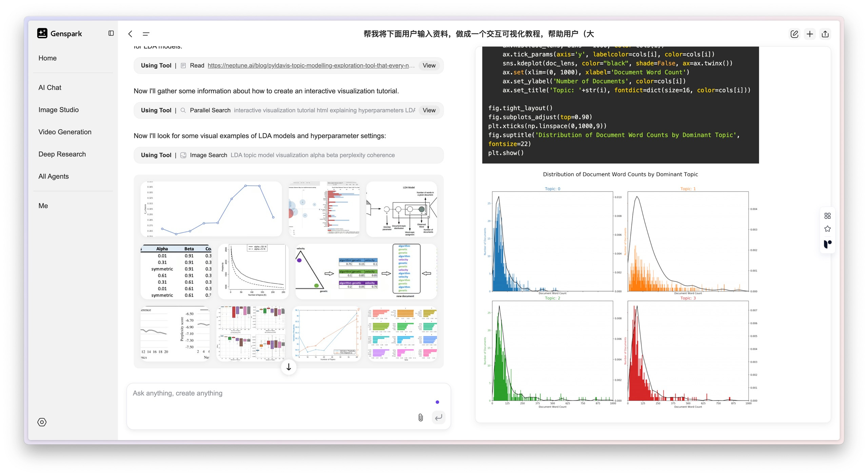
Task: Click the back arrow icon
Action: 130,34
